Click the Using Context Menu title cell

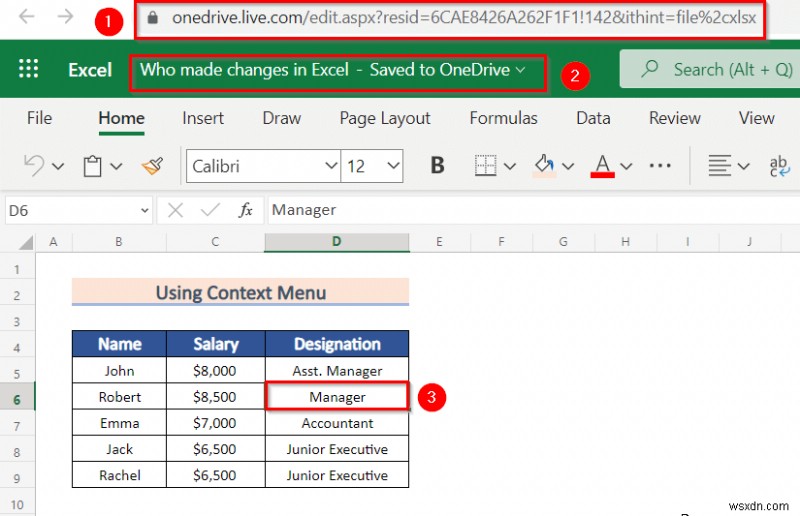(x=240, y=292)
